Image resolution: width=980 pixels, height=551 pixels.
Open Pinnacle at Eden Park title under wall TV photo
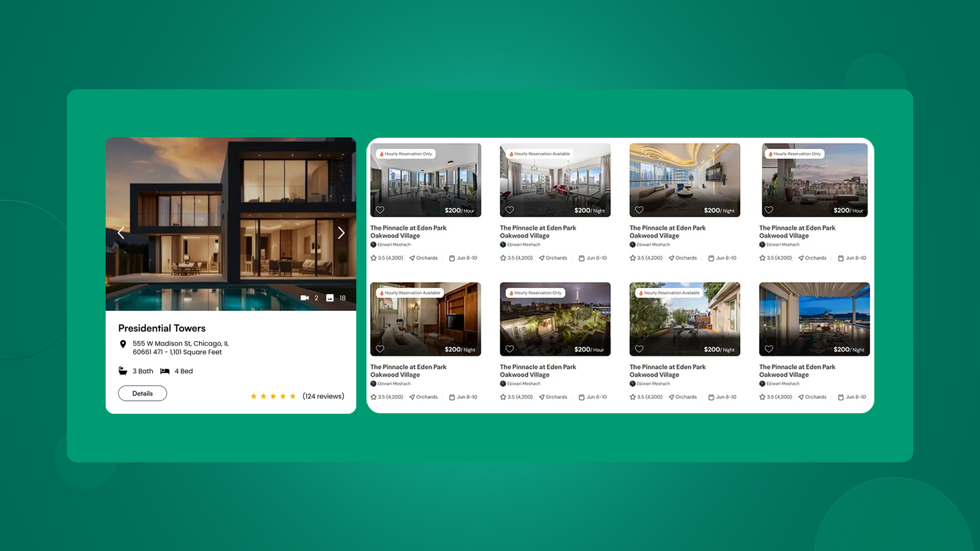[668, 232]
